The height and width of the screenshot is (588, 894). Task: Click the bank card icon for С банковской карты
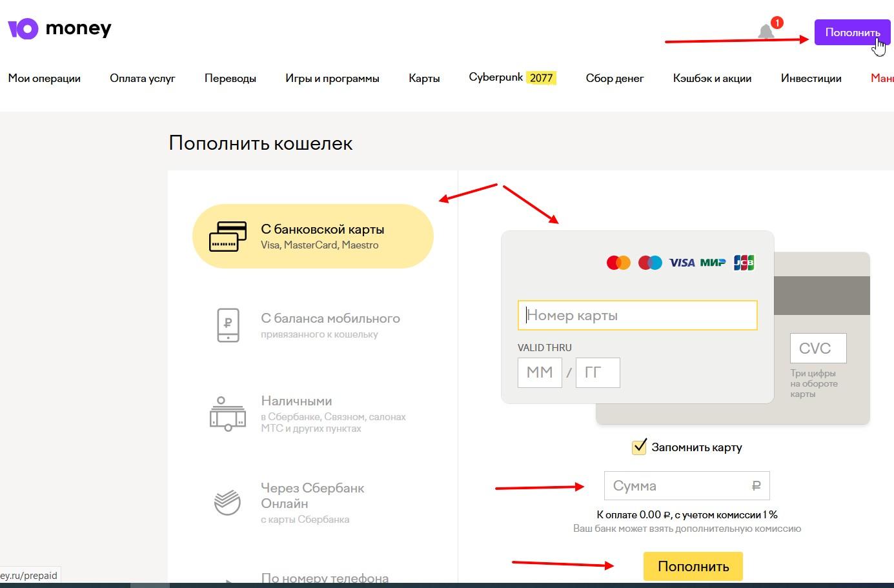tap(227, 236)
